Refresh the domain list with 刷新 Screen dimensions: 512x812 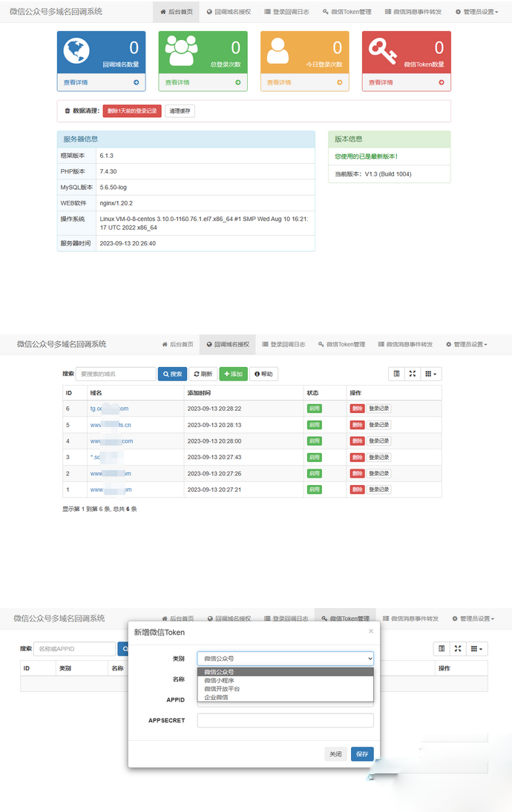203,374
